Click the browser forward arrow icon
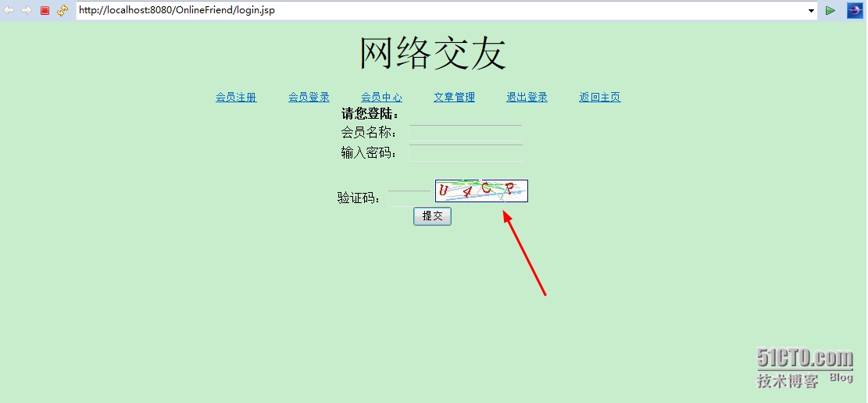 tap(26, 10)
